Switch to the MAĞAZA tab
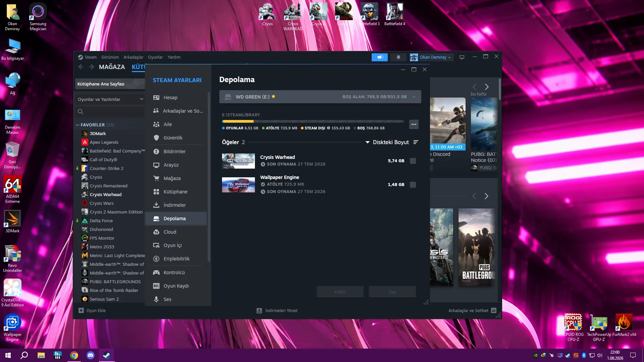 pyautogui.click(x=112, y=67)
